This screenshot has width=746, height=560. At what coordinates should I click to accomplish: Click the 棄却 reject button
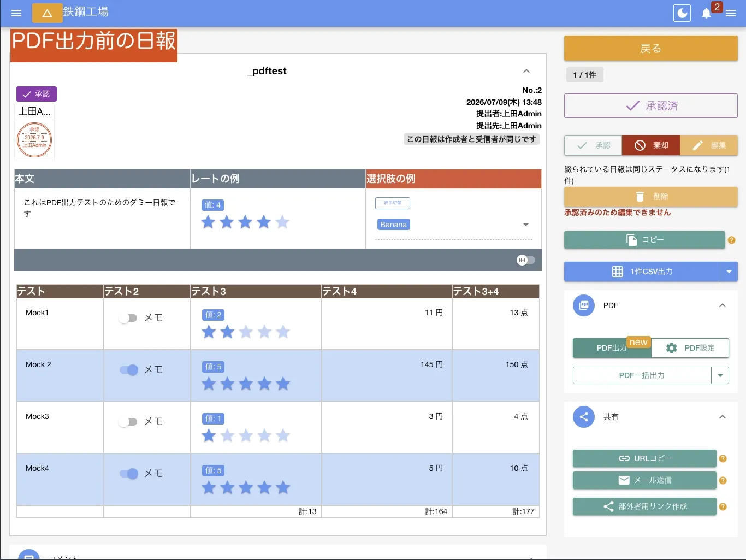(x=651, y=145)
